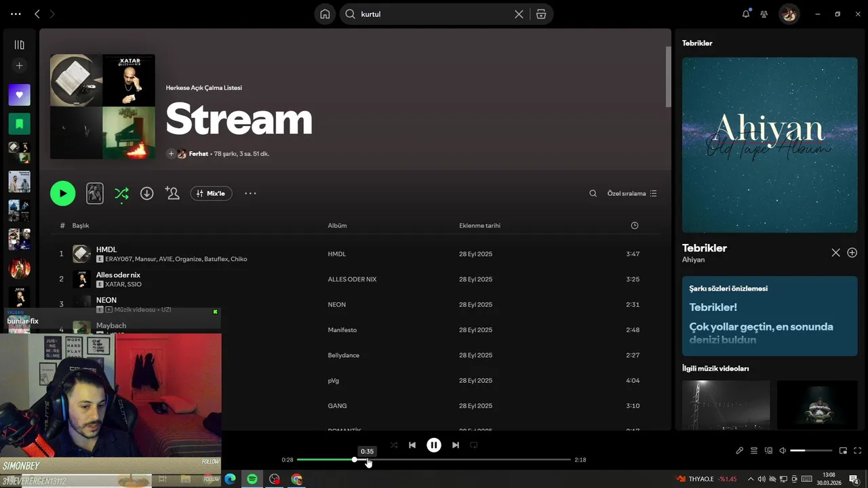This screenshot has width=868, height=488.
Task: Close the Now Playing panel with X
Action: pos(835,253)
